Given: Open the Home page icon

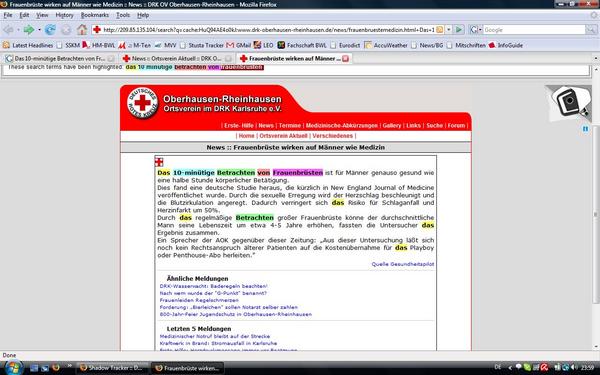Looking at the screenshot, I should [82, 29].
